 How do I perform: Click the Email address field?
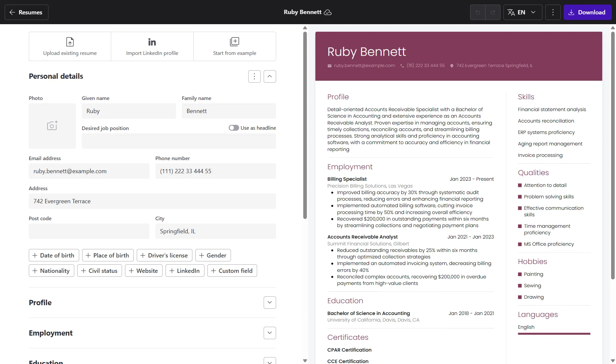click(x=89, y=171)
